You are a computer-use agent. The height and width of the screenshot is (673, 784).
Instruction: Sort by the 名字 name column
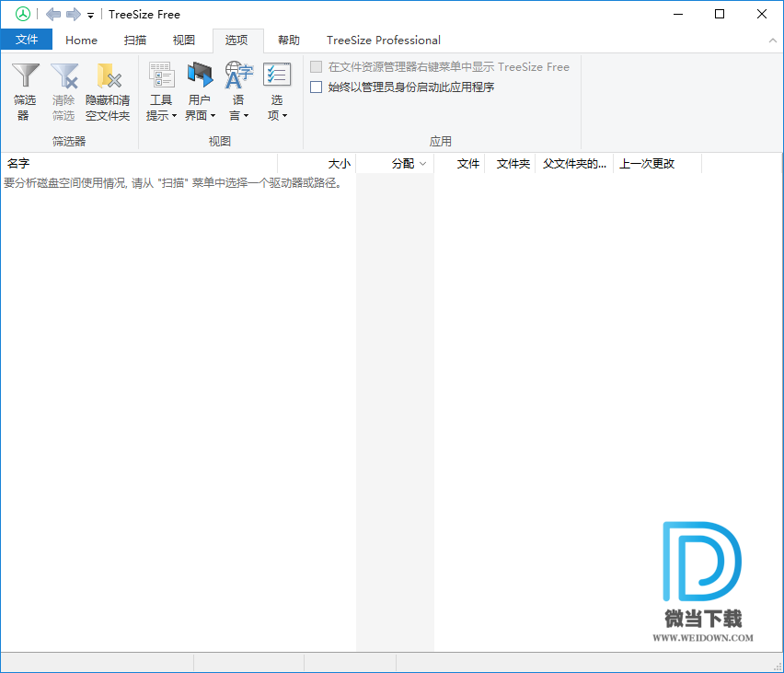[139, 164]
